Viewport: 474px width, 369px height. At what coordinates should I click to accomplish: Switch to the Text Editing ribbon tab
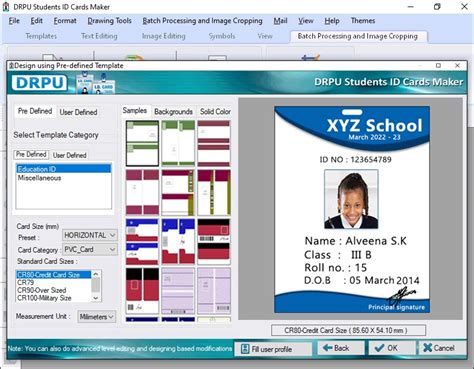tap(99, 36)
